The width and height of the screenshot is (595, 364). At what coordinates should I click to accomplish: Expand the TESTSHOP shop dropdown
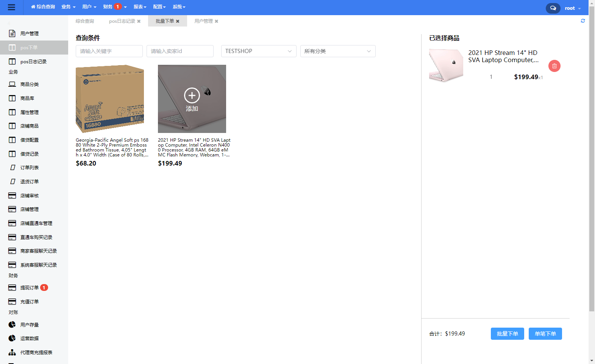point(259,51)
